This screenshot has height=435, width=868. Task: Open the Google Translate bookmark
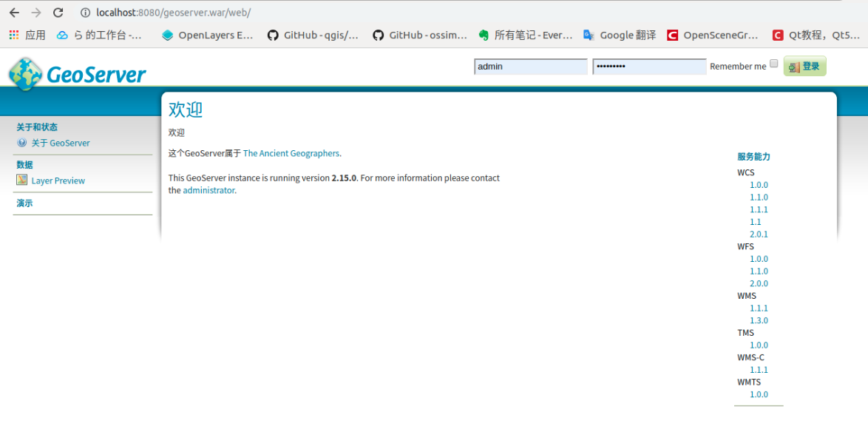pos(620,35)
